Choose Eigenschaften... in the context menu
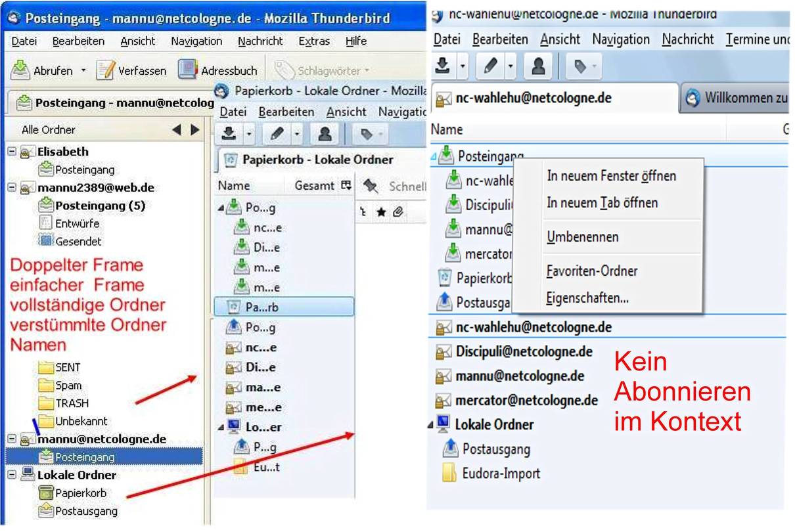 (587, 298)
